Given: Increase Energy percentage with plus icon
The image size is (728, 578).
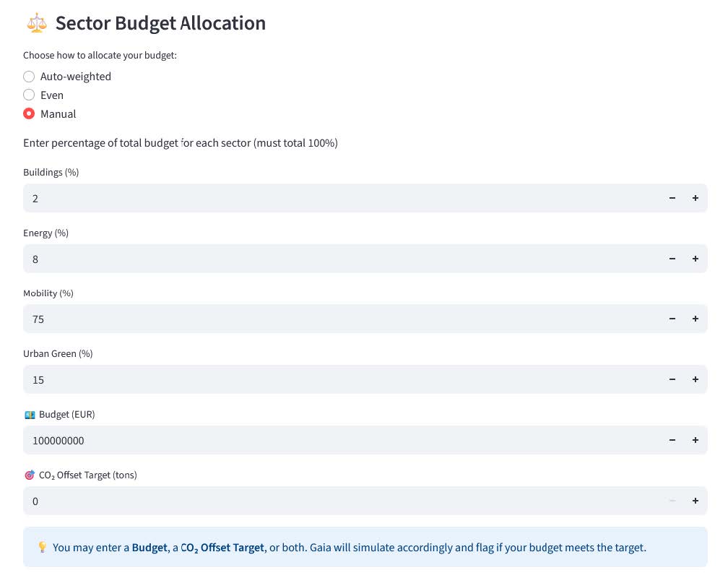Looking at the screenshot, I should pos(695,259).
